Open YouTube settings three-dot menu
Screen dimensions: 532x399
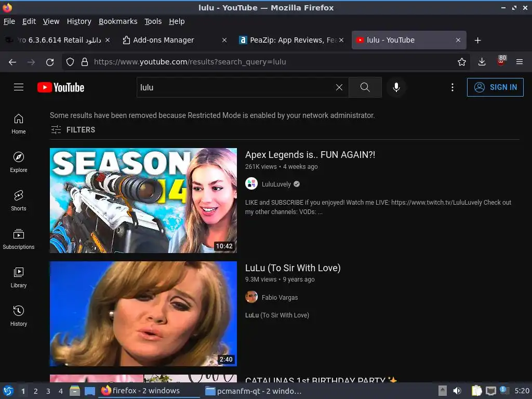tap(453, 87)
